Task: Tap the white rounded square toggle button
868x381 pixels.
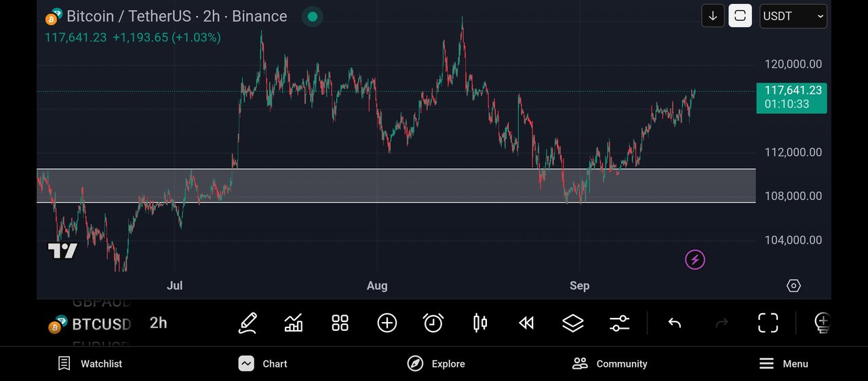Action: tap(740, 16)
